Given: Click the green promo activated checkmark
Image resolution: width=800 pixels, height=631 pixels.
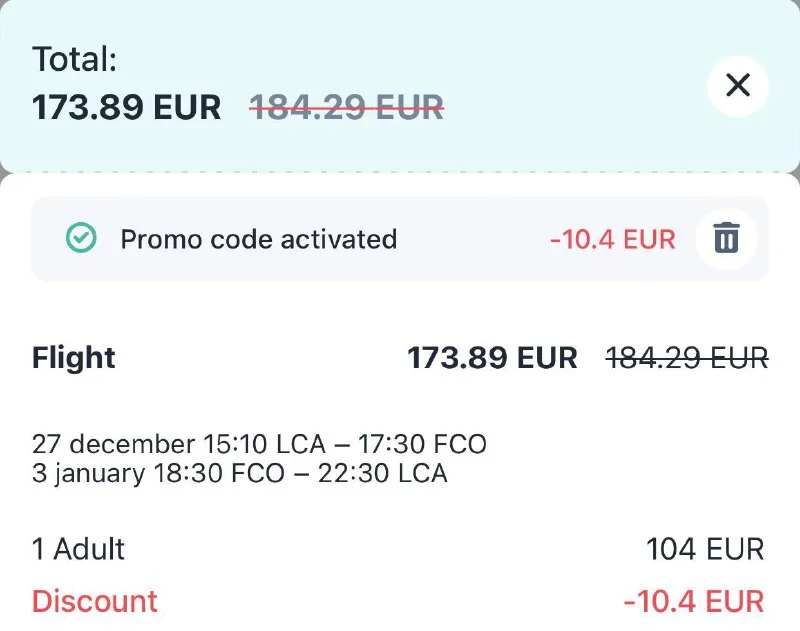Looking at the screenshot, I should (80, 239).
